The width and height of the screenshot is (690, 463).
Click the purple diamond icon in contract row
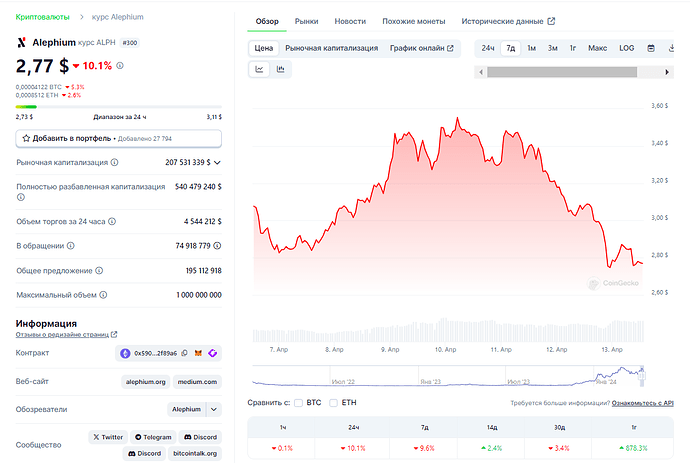click(x=213, y=353)
